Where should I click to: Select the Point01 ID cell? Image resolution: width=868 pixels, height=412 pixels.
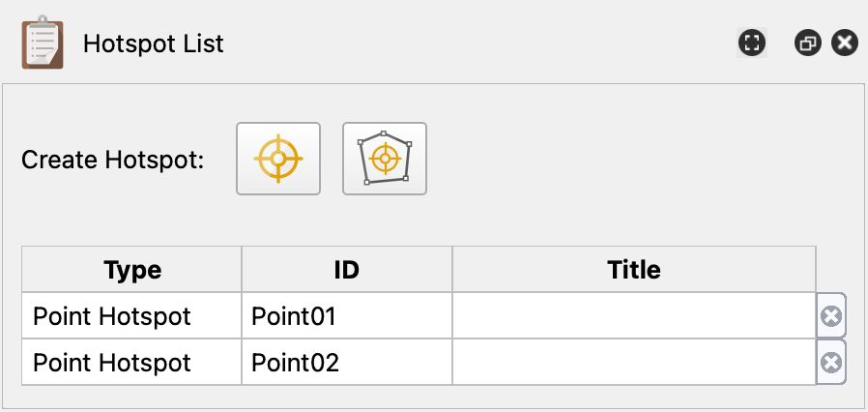pyautogui.click(x=346, y=316)
